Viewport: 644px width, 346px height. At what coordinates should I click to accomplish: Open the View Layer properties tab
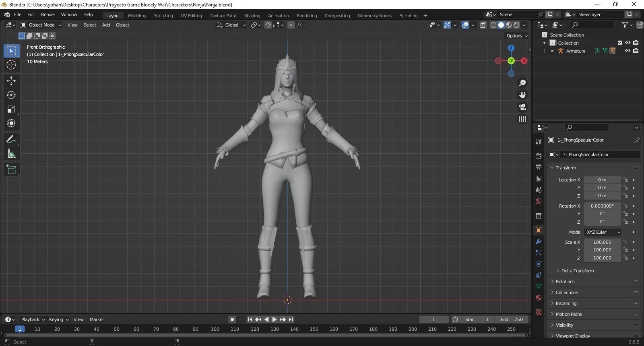[539, 178]
